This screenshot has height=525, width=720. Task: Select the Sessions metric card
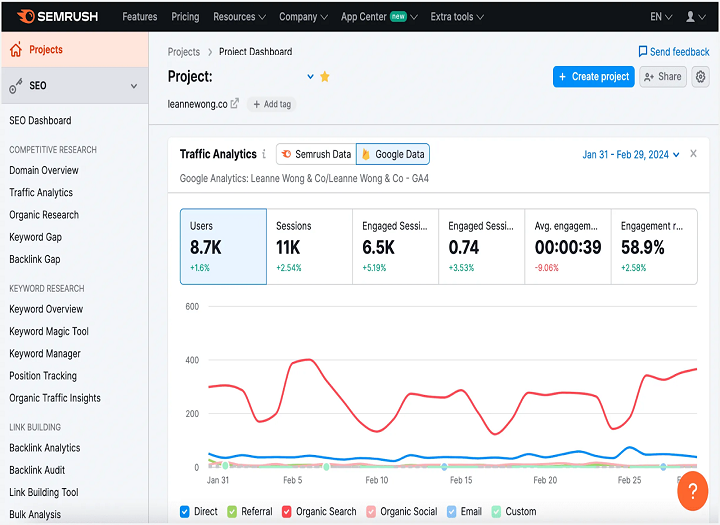309,247
